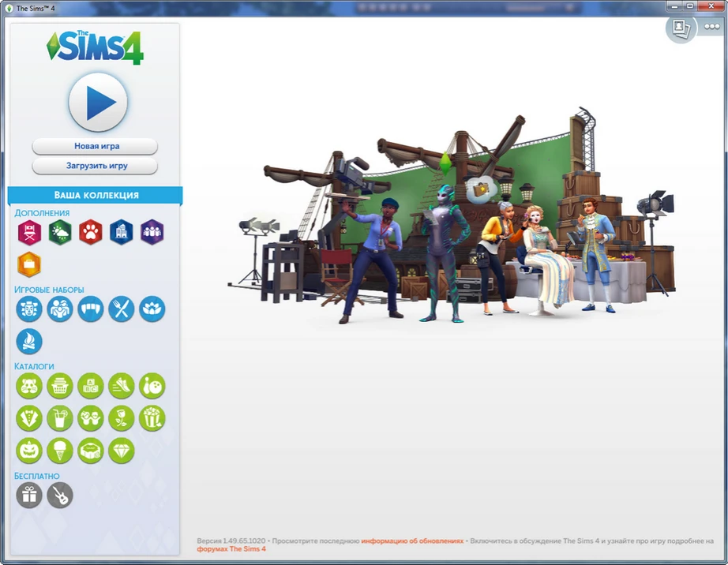Viewport: 728px width, 565px height.
Task: Click the Новая игра button
Action: tap(94, 146)
